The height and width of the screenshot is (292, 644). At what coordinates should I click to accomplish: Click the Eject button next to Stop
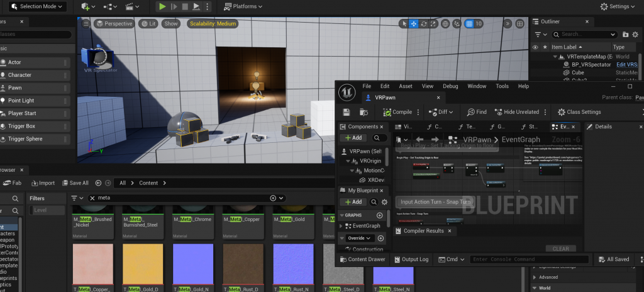pos(196,6)
